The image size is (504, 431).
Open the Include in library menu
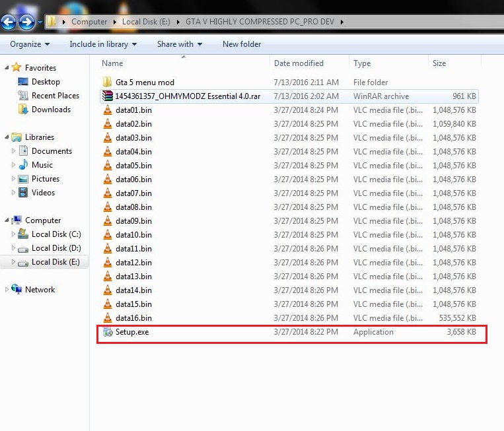tap(103, 44)
